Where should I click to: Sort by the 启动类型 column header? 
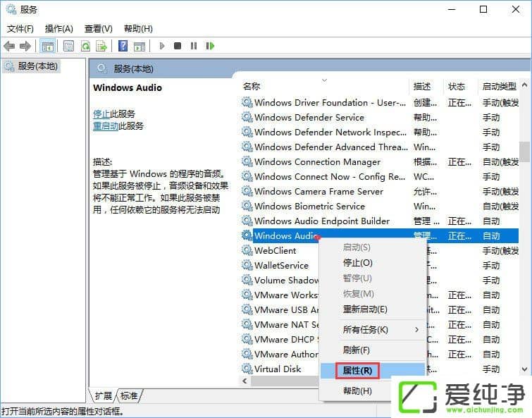pos(499,87)
